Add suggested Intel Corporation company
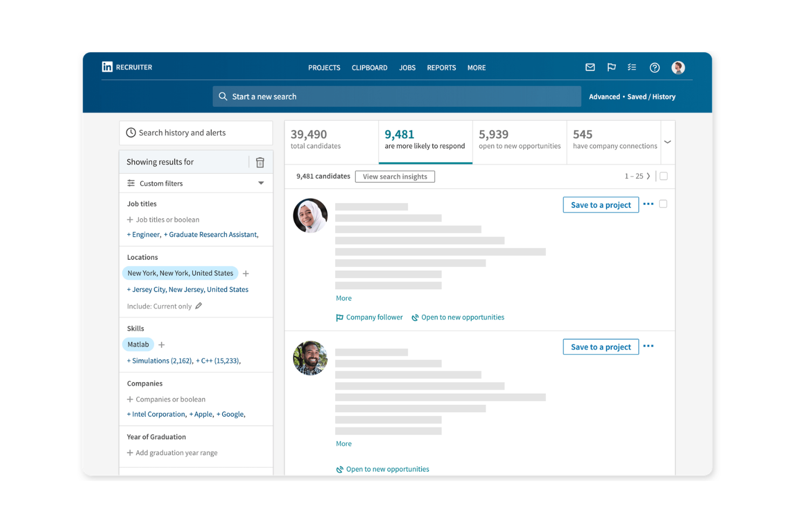 coord(156,414)
